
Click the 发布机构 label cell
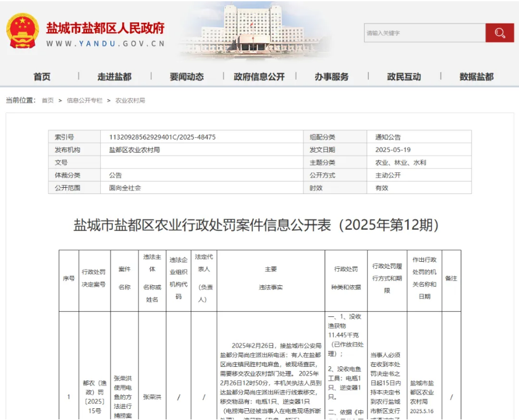pyautogui.click(x=75, y=150)
